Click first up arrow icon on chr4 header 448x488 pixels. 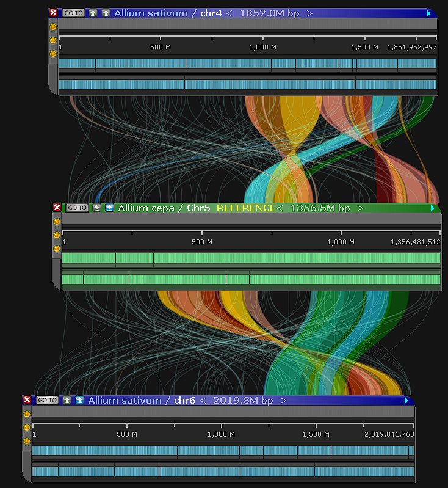point(93,13)
